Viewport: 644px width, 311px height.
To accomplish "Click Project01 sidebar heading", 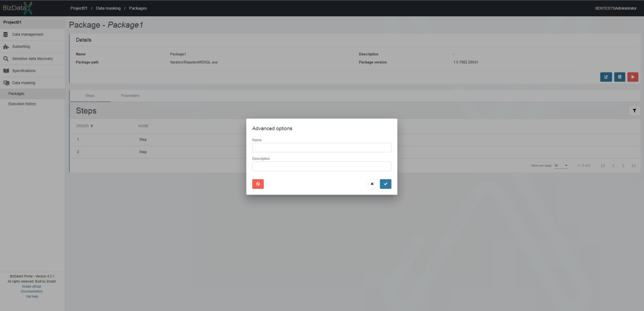I will point(12,22).
